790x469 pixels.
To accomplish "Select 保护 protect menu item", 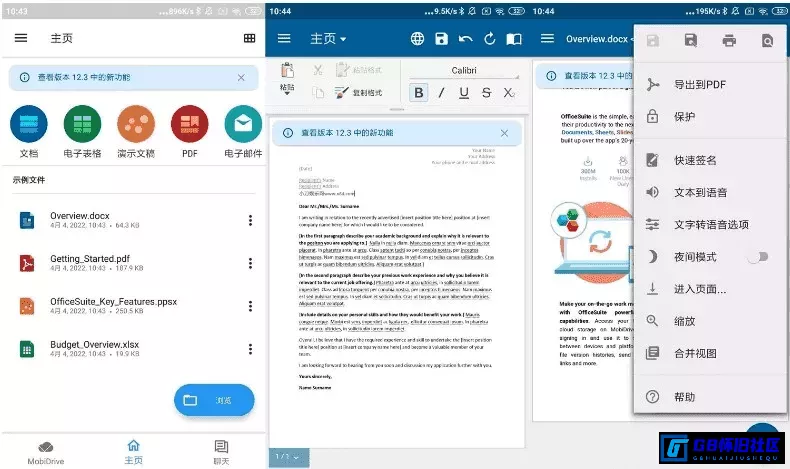I will pyautogui.click(x=710, y=117).
